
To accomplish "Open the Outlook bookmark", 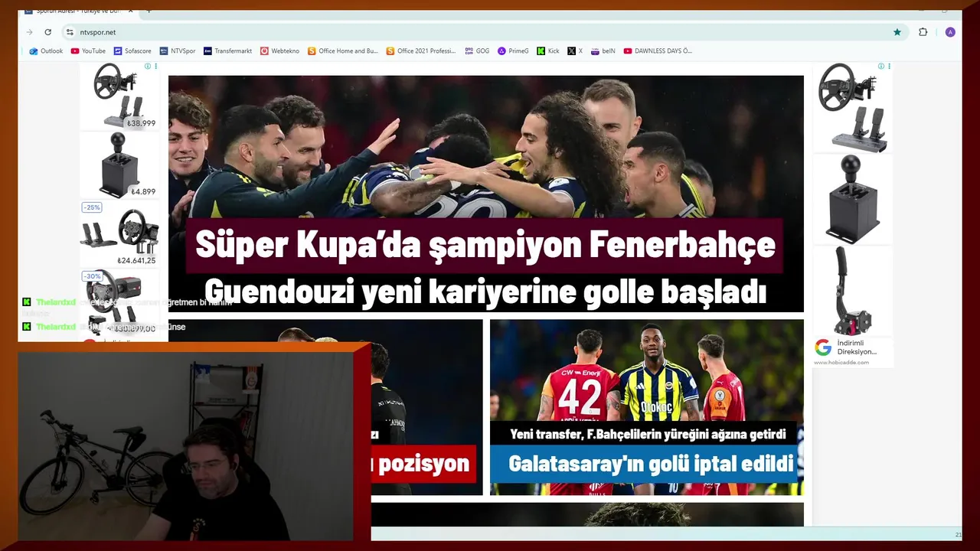I will (46, 51).
